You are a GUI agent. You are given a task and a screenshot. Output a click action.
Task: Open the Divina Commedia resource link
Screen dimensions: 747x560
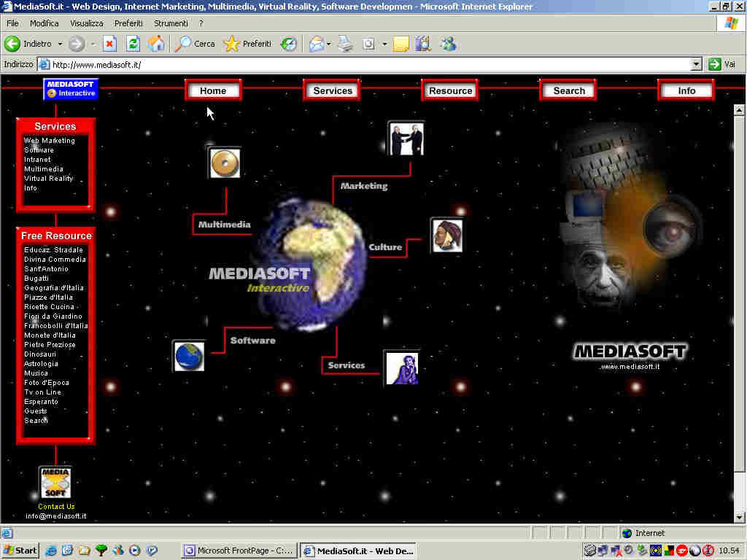coord(55,260)
